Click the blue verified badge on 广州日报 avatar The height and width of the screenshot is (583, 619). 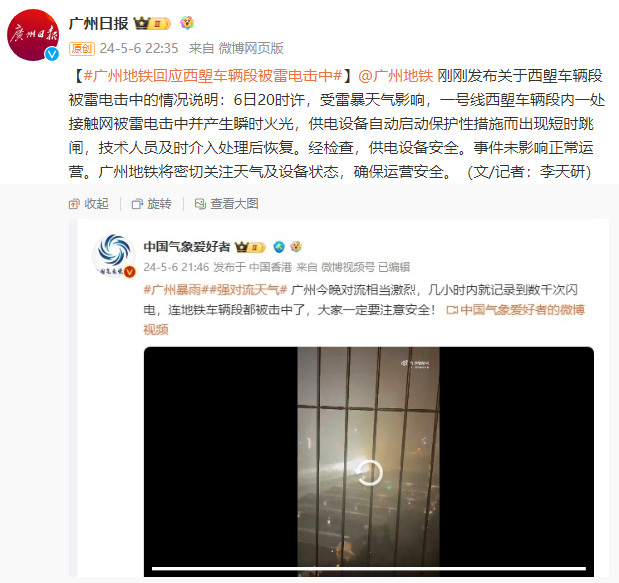tap(52, 54)
